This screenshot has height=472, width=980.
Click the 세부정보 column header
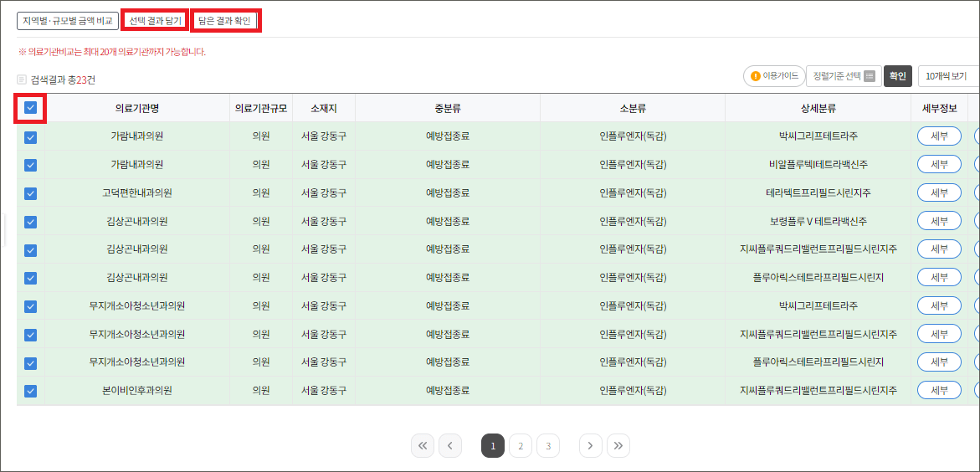point(939,108)
